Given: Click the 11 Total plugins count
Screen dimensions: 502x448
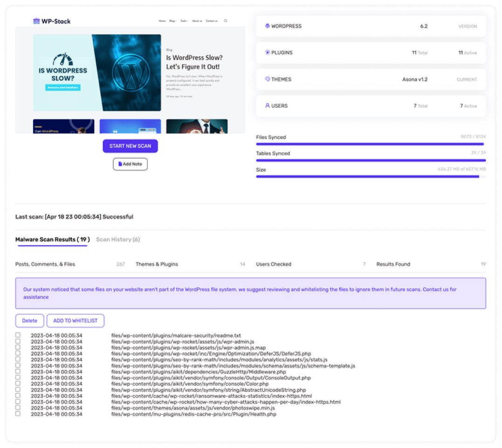Looking at the screenshot, I should click(x=419, y=53).
